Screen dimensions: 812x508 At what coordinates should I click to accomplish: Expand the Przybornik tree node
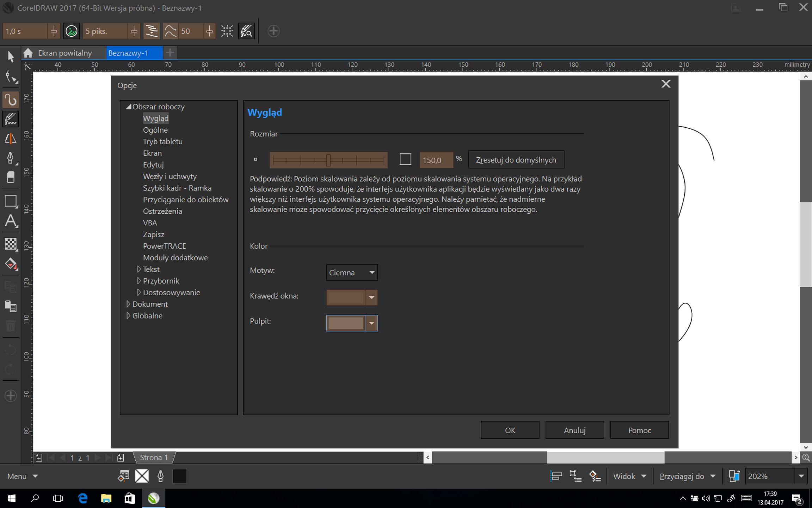tap(139, 281)
